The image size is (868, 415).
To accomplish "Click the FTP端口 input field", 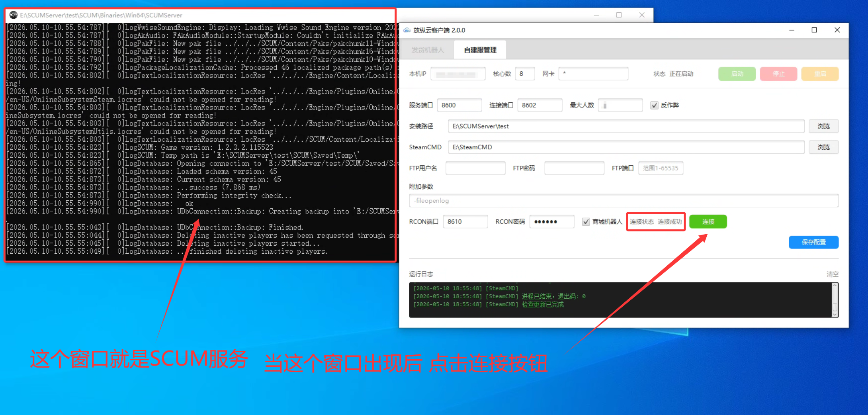I will (661, 168).
